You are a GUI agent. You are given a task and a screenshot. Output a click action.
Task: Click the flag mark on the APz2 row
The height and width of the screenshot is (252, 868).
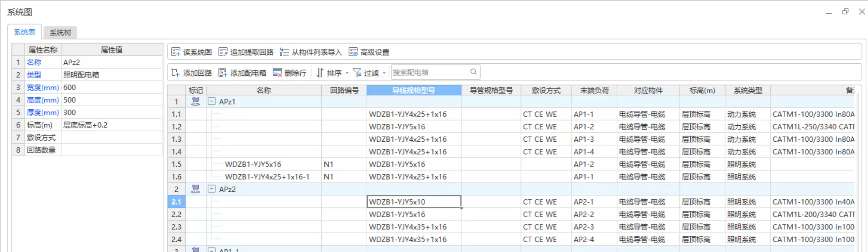[x=195, y=189]
